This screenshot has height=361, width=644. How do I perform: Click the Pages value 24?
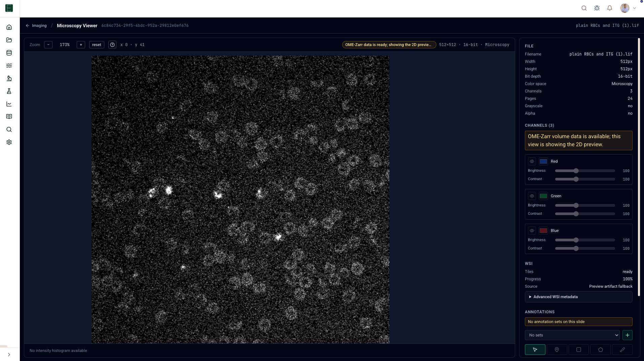tap(630, 98)
